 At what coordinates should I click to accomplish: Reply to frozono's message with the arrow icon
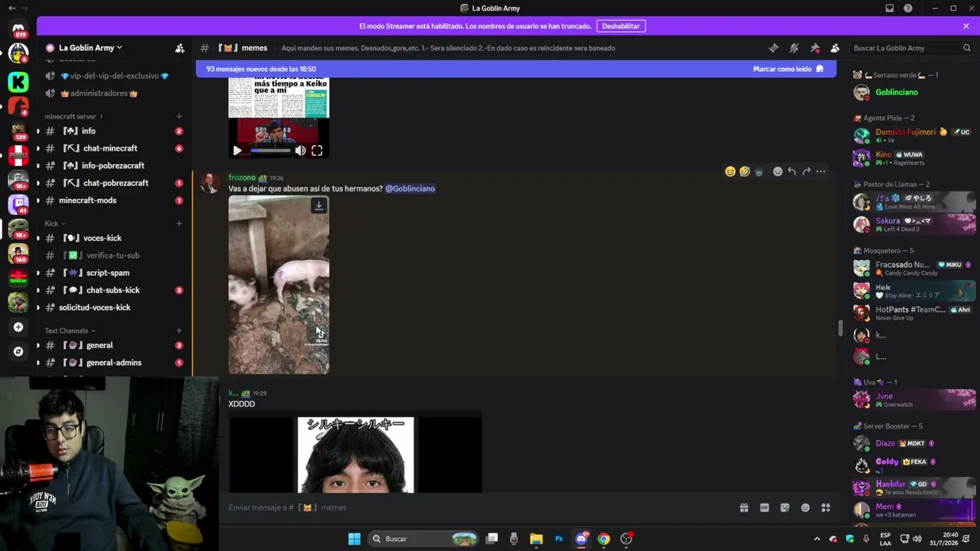click(x=792, y=171)
